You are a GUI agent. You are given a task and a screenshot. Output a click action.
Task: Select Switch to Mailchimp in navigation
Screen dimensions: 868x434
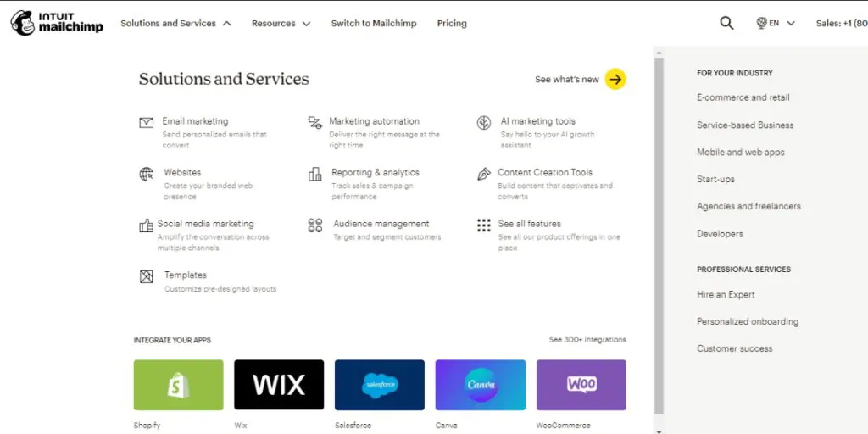click(374, 24)
